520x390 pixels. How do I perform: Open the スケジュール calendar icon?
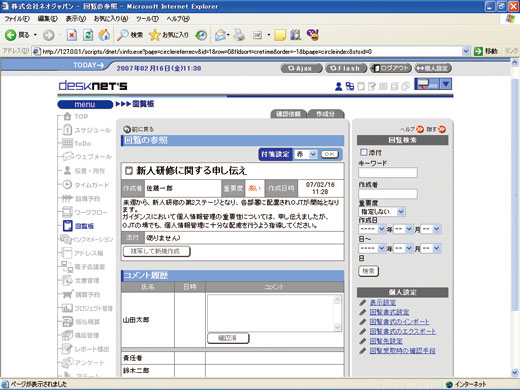[67, 130]
